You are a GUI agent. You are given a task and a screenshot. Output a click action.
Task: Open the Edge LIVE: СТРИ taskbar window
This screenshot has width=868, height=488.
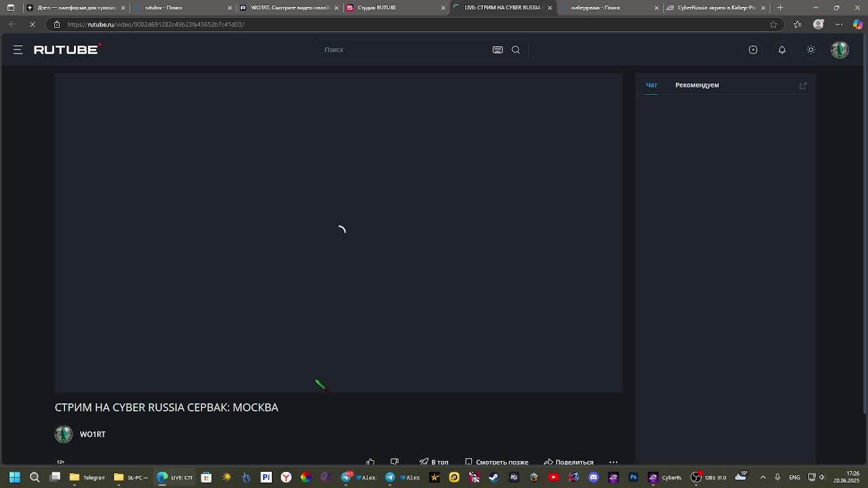(x=175, y=477)
